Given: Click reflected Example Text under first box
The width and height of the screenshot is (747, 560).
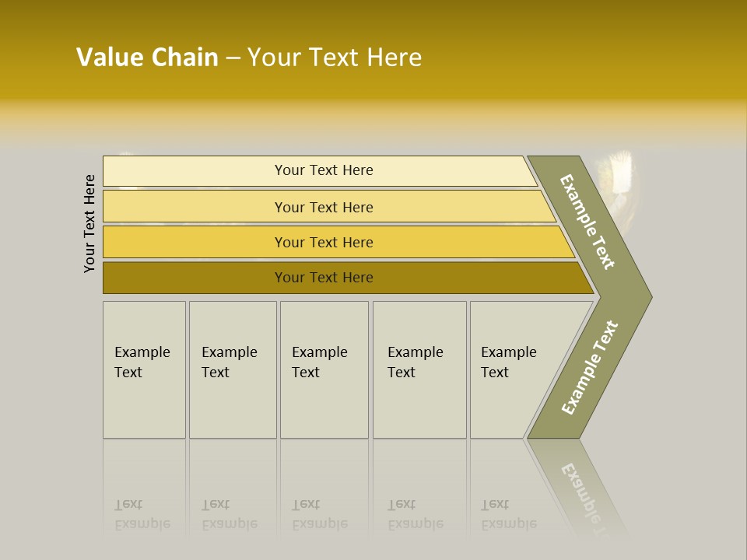Looking at the screenshot, I should [142, 515].
